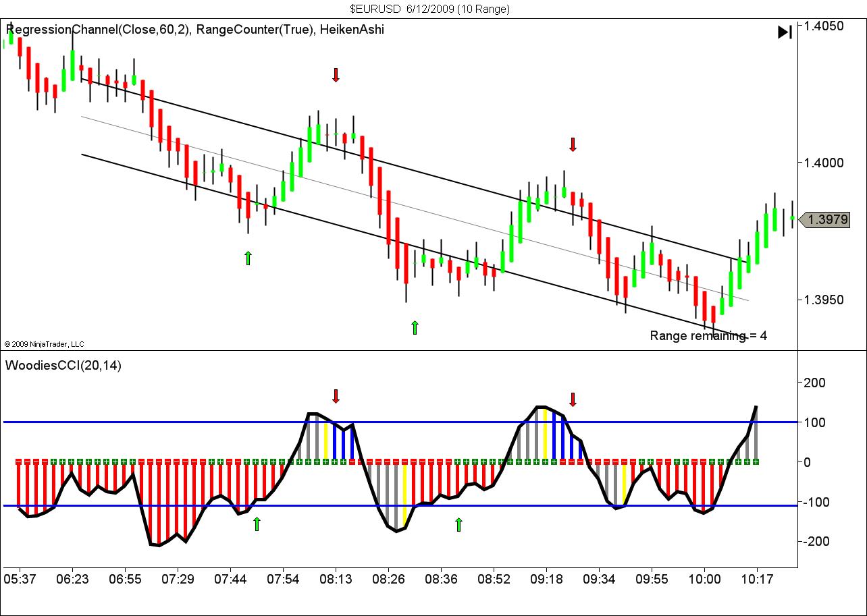Click the RegressionChannel(Close,60,2) indicator label
The width and height of the screenshot is (867, 616).
pos(98,29)
